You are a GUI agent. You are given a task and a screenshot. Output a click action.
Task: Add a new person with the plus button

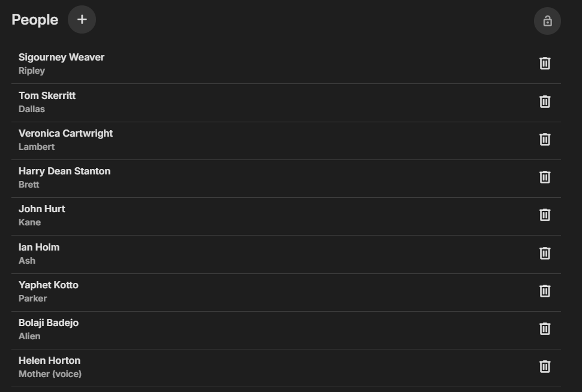point(82,20)
